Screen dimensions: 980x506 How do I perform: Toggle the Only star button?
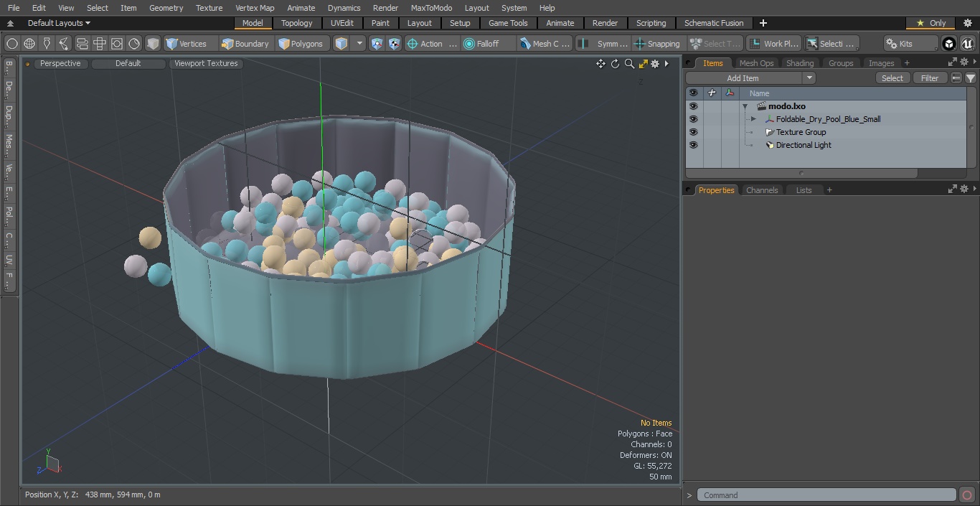pyautogui.click(x=930, y=23)
